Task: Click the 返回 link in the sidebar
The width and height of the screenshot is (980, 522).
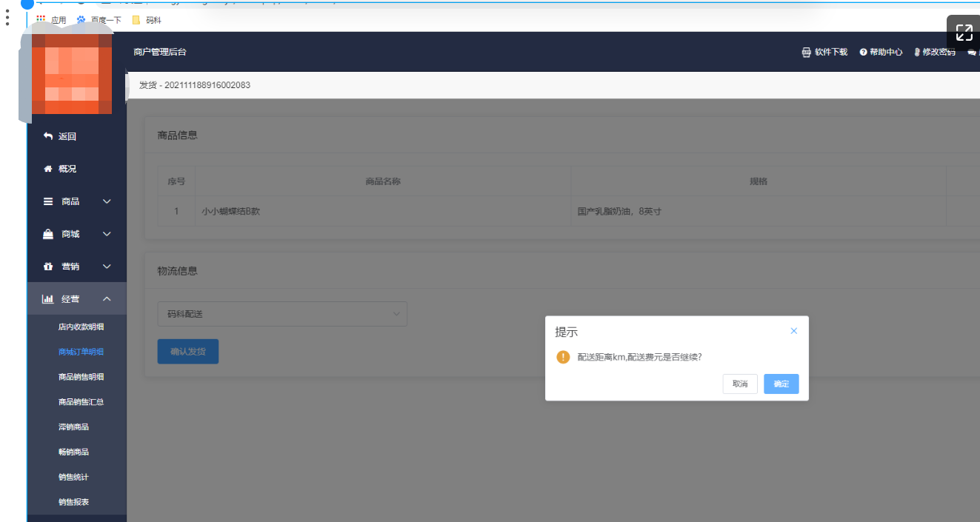Action: 67,136
